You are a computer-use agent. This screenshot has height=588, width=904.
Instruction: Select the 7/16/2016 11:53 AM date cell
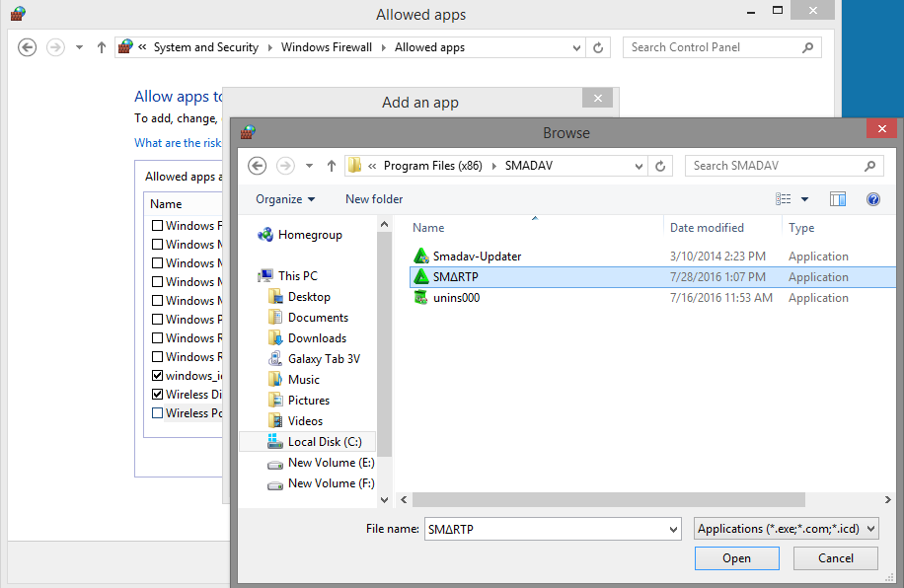click(x=720, y=298)
